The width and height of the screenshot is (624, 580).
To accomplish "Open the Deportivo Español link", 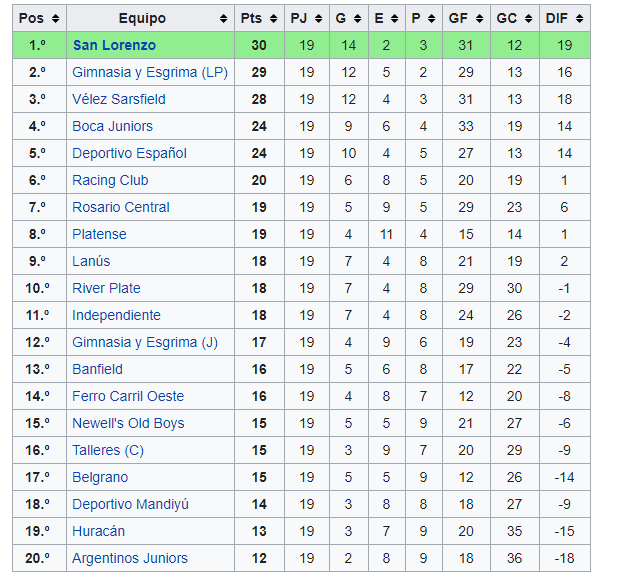I will (129, 153).
